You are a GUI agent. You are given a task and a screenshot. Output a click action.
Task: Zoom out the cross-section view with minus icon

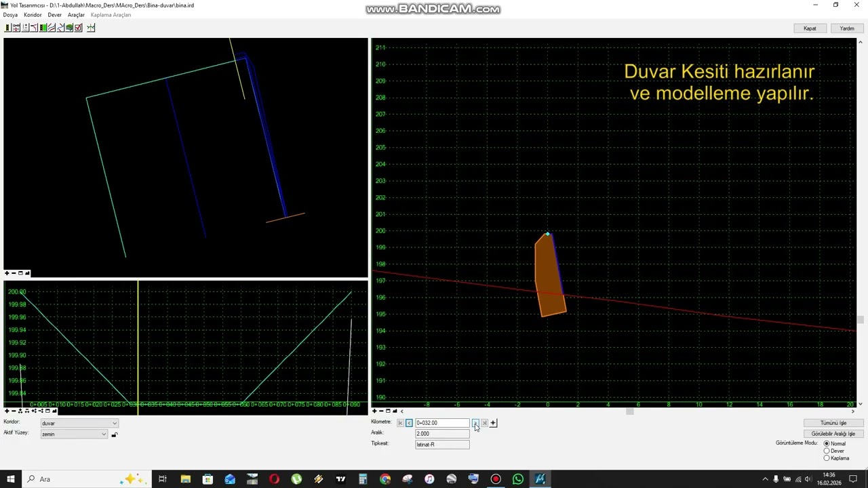pyautogui.click(x=381, y=411)
